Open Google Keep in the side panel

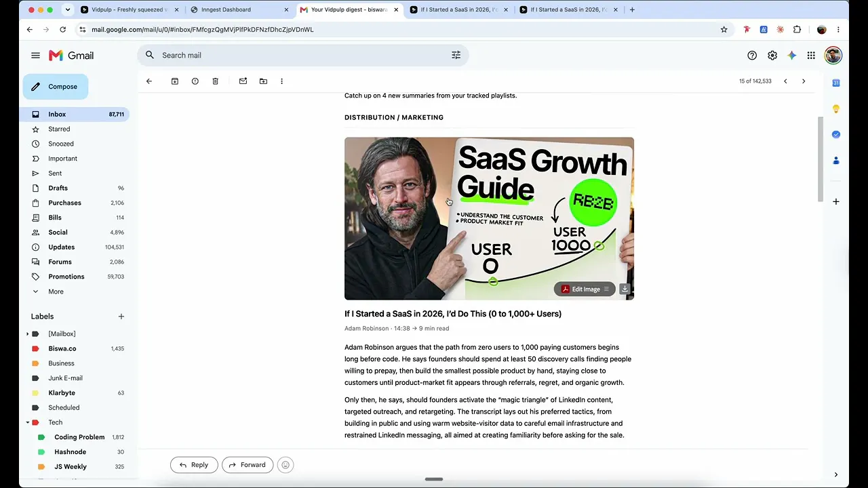836,108
